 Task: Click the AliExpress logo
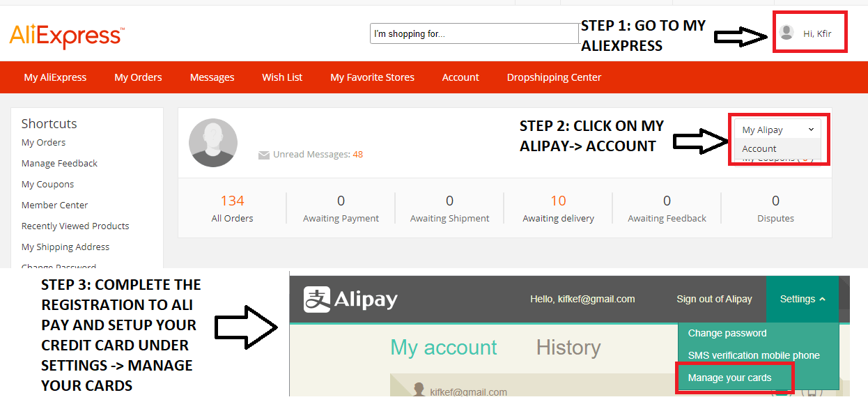point(67,36)
